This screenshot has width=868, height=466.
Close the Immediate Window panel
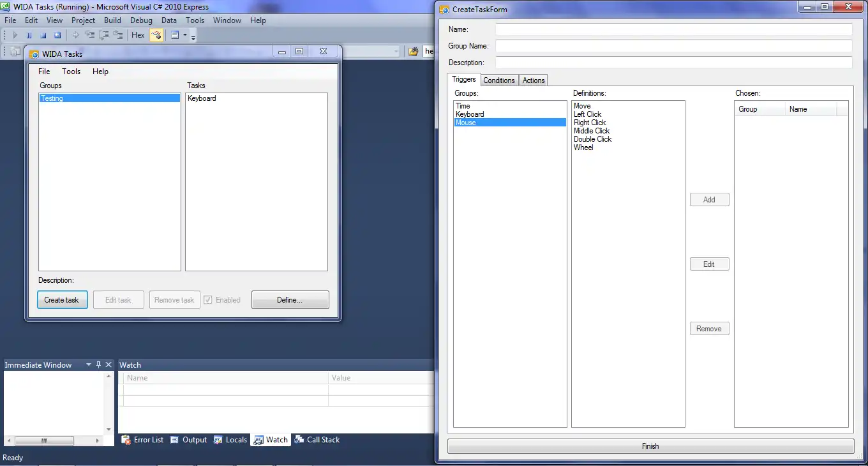coord(108,365)
